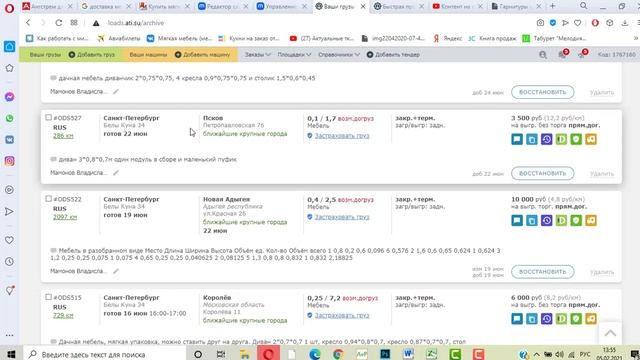Click the snapshot camera icon in address bar
The image size is (640, 360).
(x=540, y=23)
